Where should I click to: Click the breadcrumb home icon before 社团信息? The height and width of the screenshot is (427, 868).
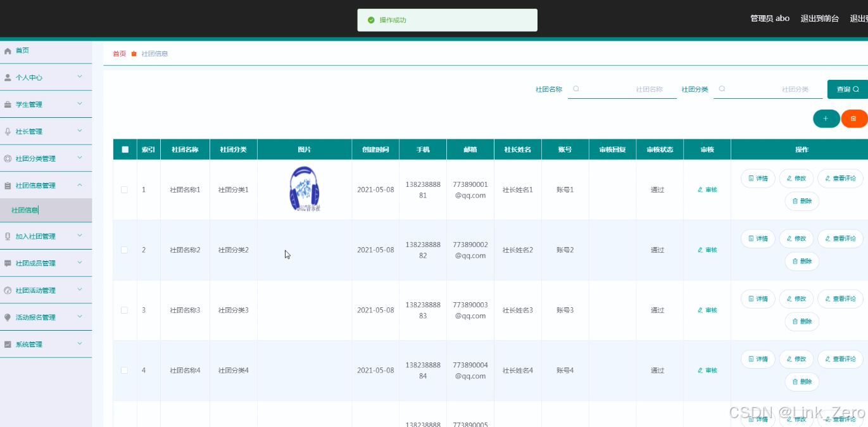pyautogui.click(x=134, y=54)
